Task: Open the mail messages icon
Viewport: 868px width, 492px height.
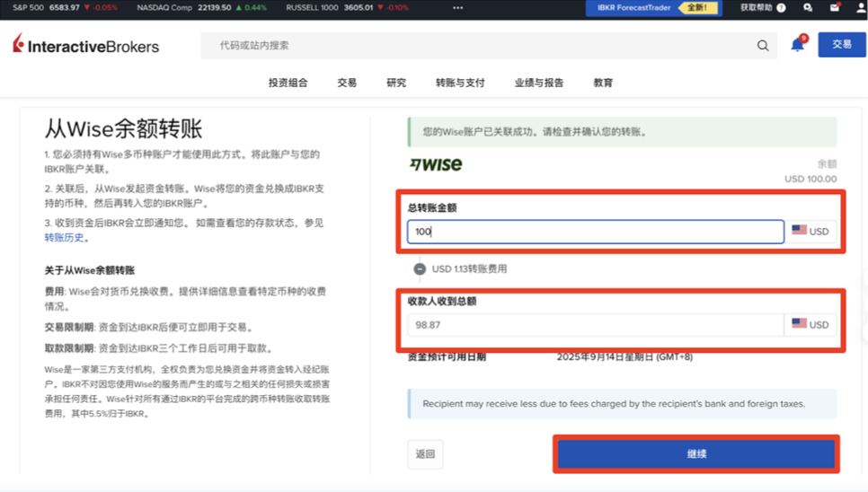Action: coord(835,8)
